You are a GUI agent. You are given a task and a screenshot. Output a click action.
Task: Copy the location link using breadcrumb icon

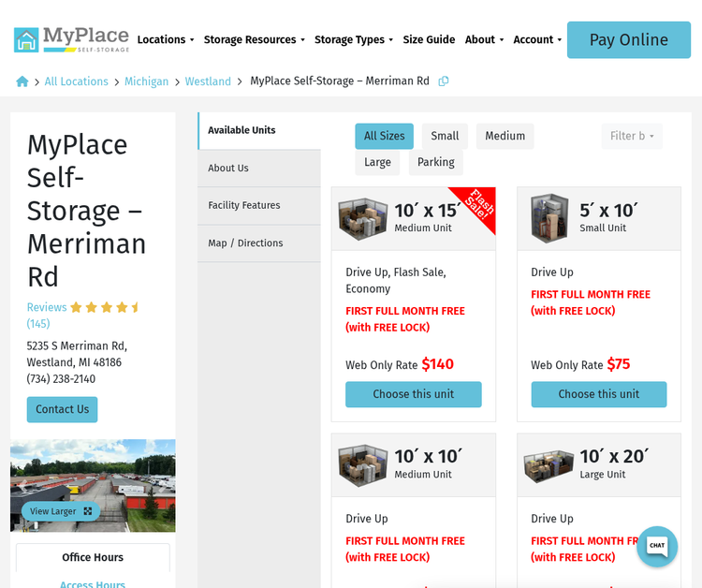(444, 81)
